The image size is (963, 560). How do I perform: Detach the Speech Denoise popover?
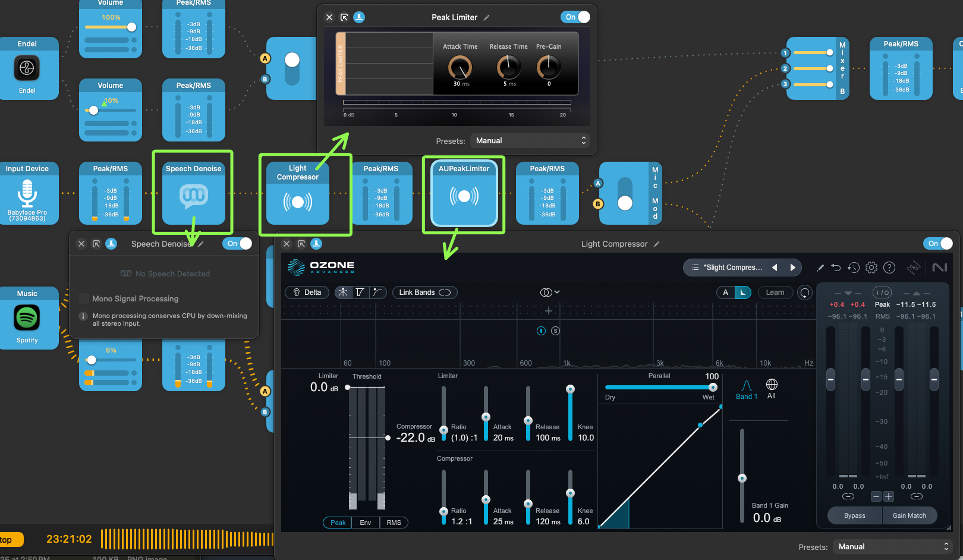coord(96,244)
